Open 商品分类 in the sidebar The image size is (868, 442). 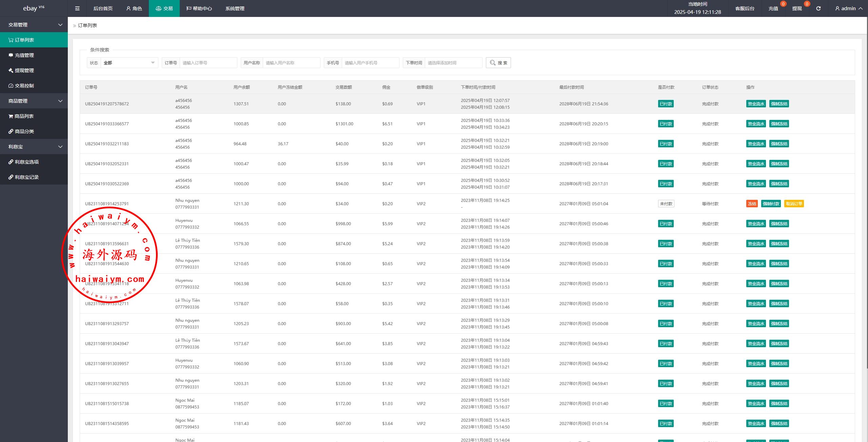click(24, 131)
